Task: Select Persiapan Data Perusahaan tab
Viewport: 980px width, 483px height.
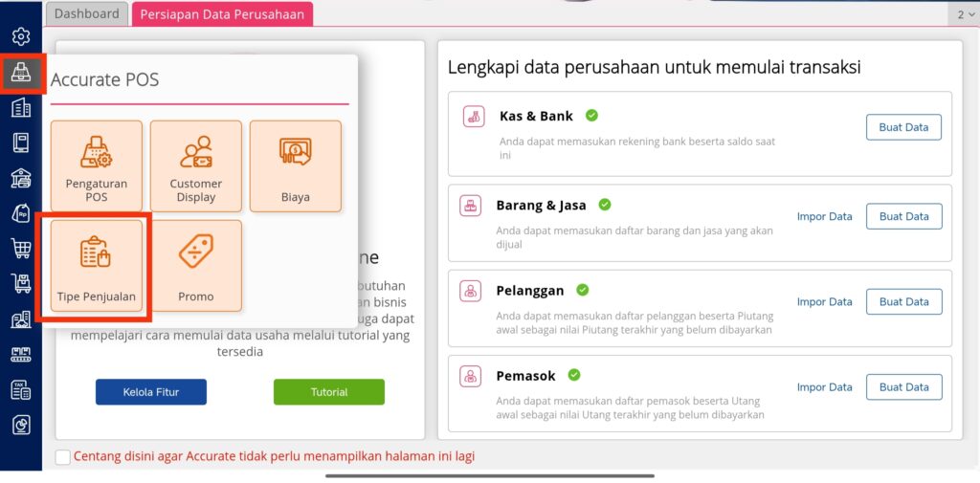Action: [222, 13]
